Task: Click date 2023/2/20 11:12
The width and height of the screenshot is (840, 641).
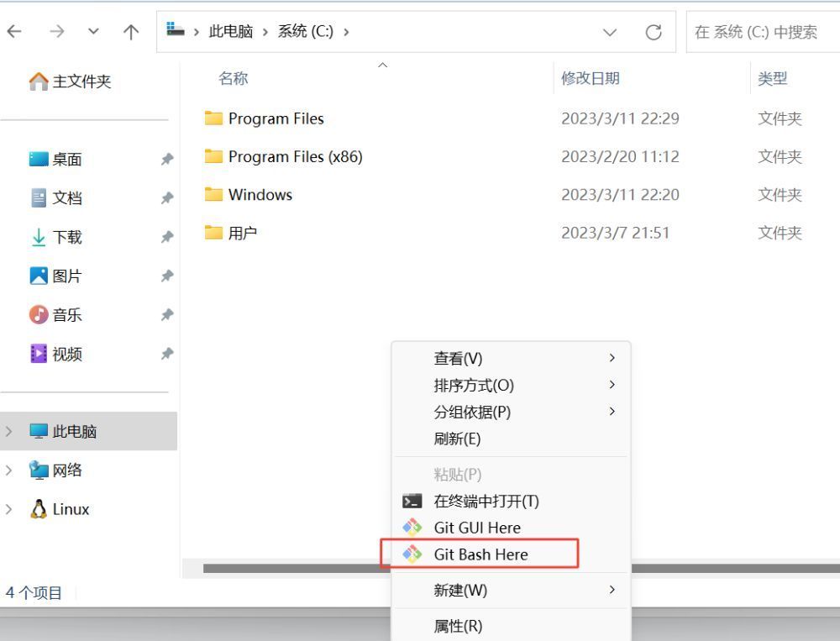Action: (620, 156)
